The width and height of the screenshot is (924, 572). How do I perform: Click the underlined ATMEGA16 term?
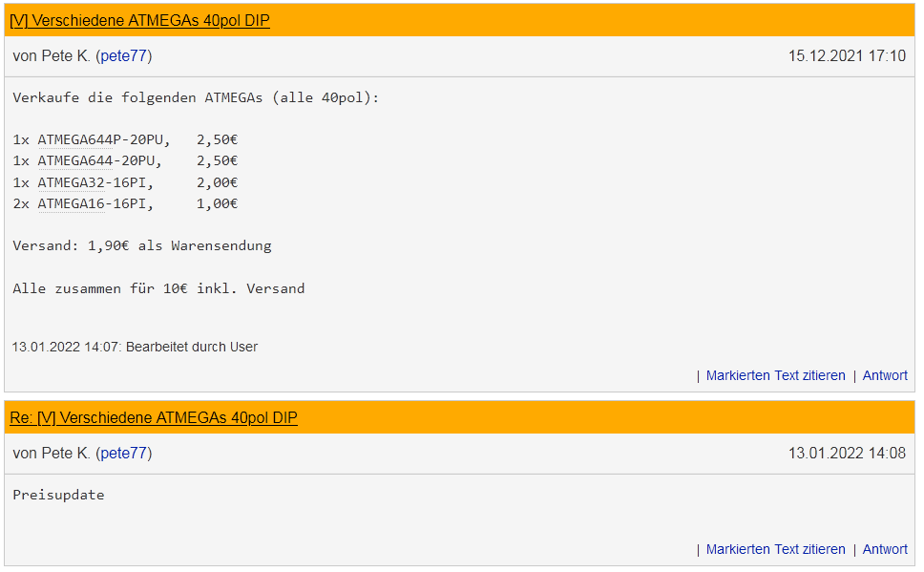pyautogui.click(x=72, y=204)
